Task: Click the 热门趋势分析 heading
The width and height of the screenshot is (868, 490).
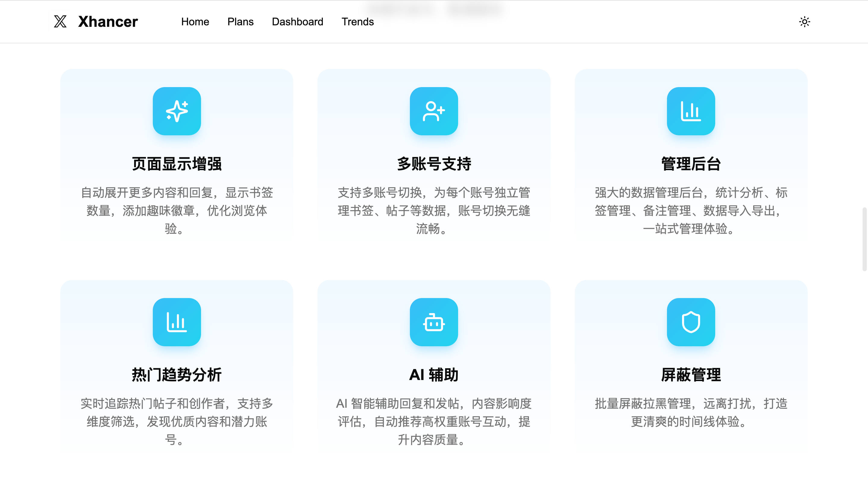Action: tap(177, 375)
